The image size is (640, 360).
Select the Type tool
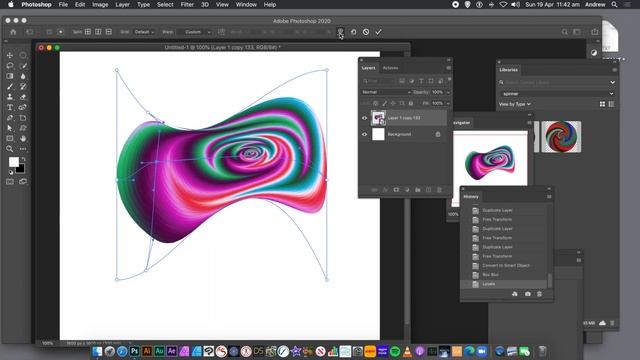pos(10,107)
